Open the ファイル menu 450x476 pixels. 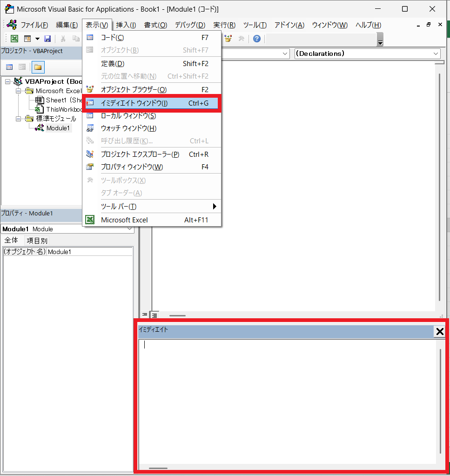click(34, 25)
